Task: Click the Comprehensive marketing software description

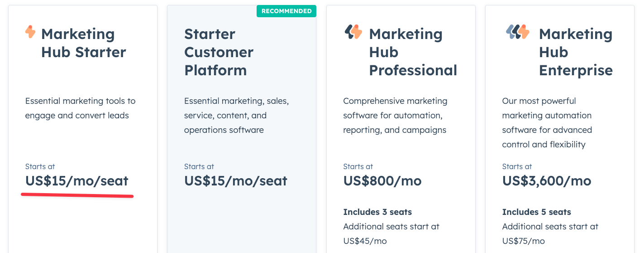Action: coord(395,116)
